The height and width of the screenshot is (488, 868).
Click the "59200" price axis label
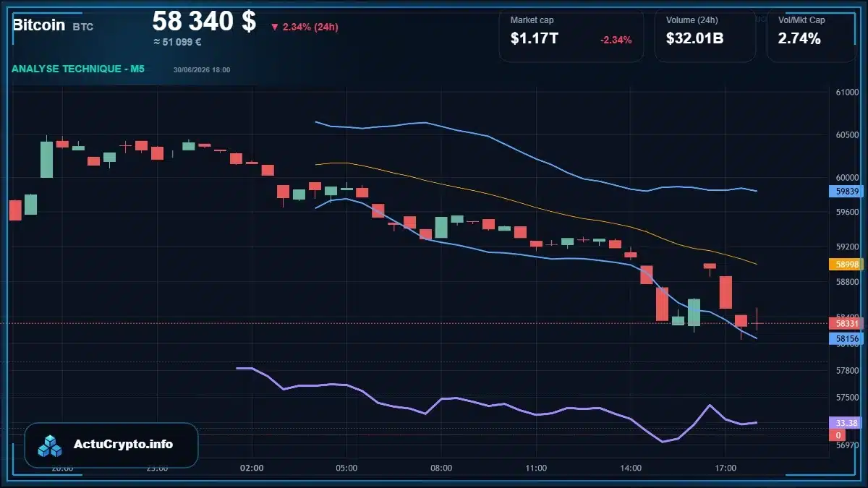click(x=847, y=247)
